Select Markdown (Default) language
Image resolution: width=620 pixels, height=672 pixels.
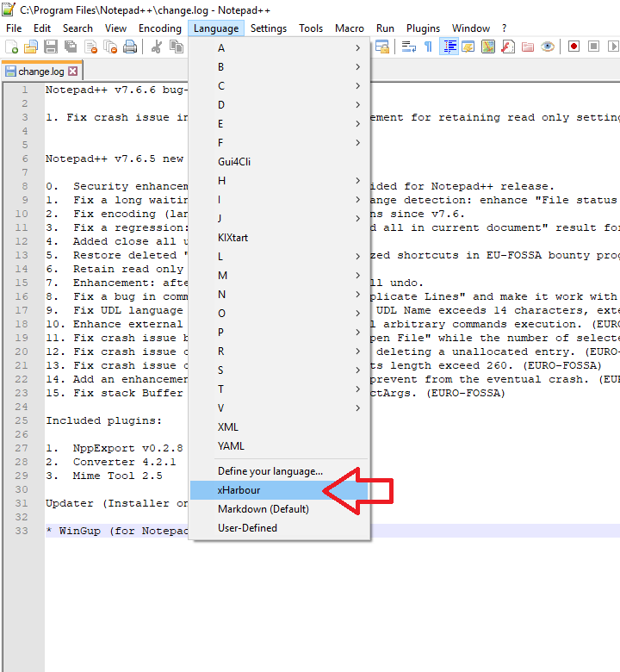[x=279, y=509]
